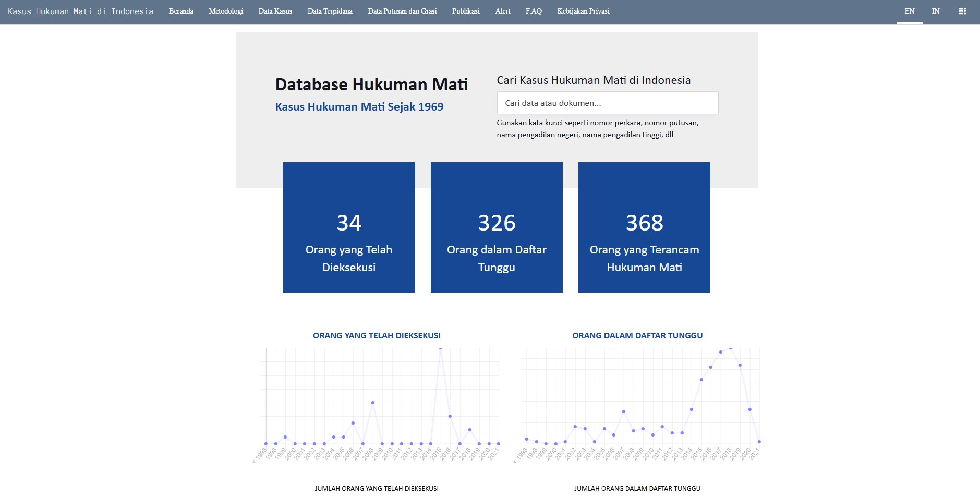This screenshot has width=980, height=496.
Task: Click the 2008 data point on the executed chart
Action: pyautogui.click(x=372, y=403)
